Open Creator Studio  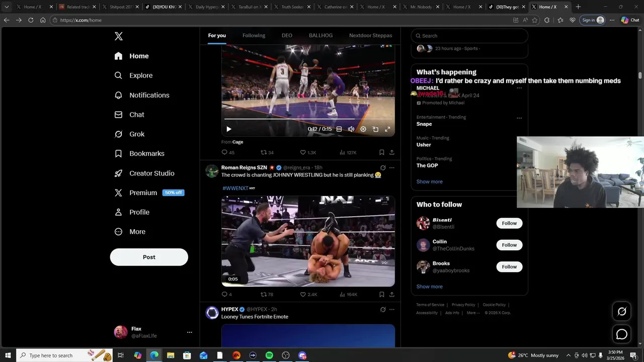pos(144,173)
